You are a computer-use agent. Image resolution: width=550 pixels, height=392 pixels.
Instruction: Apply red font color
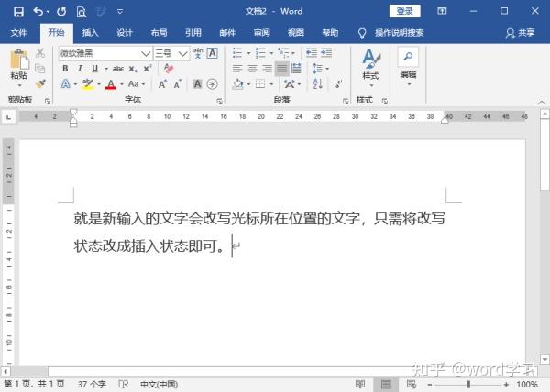point(111,84)
